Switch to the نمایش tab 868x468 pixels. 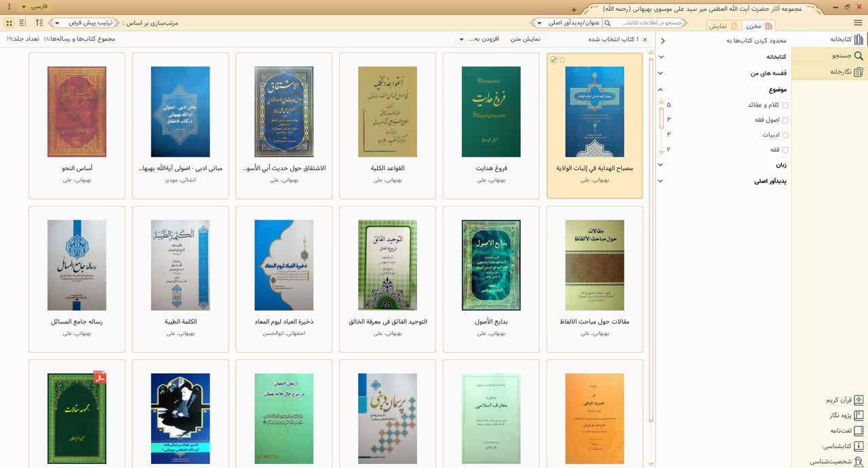click(723, 26)
